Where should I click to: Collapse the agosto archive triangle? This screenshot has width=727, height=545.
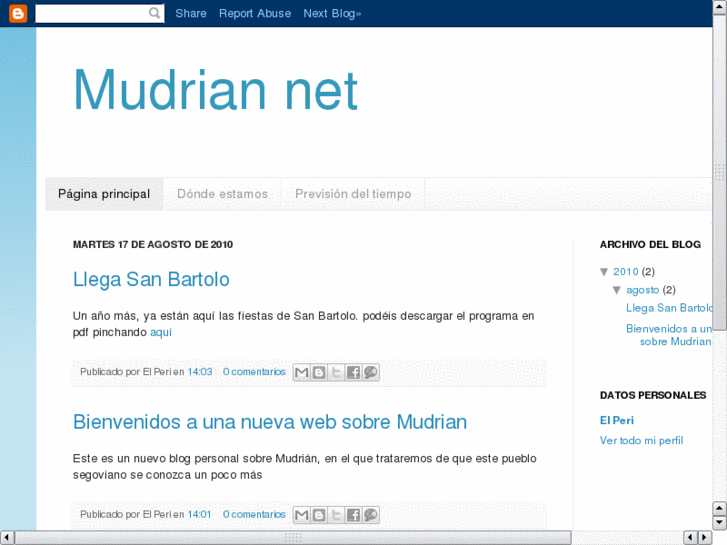[x=617, y=290]
